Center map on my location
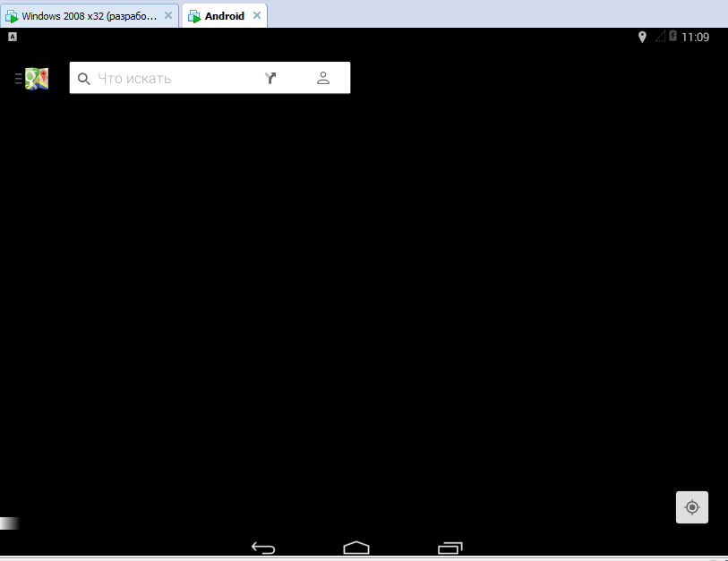The image size is (728, 561). pyautogui.click(x=691, y=507)
